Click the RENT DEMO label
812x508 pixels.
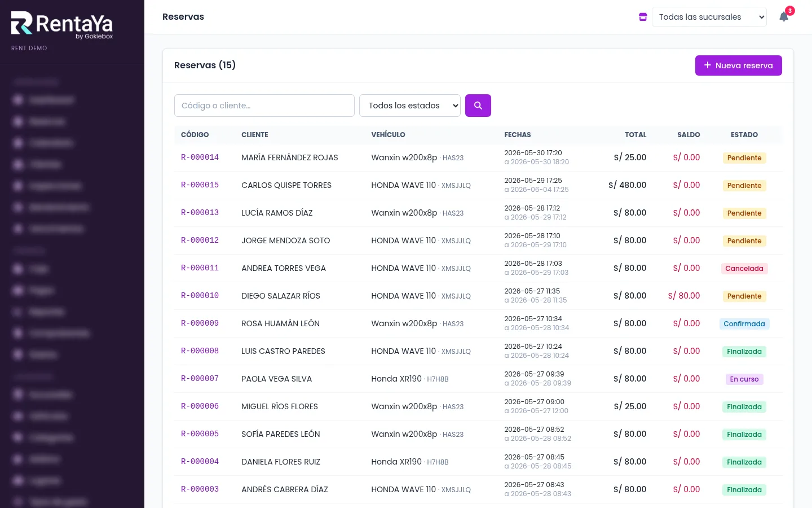coord(29,48)
